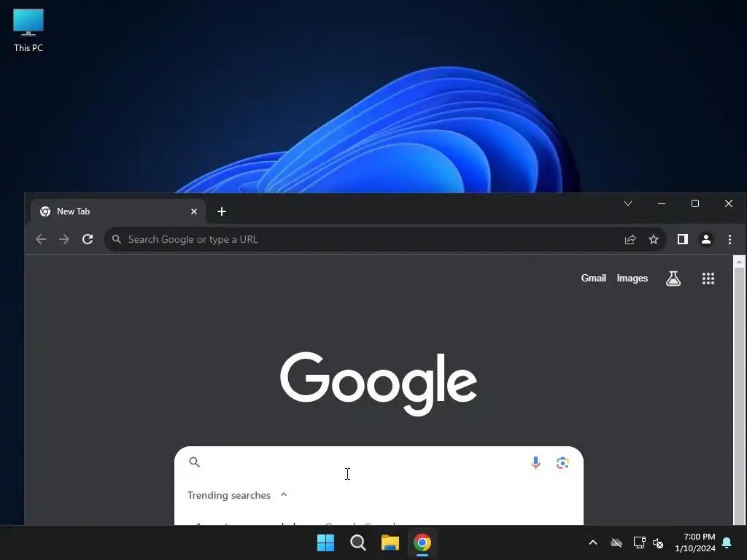Click the page vertical scrollbar
The width and height of the screenshot is (747, 560).
740,391
